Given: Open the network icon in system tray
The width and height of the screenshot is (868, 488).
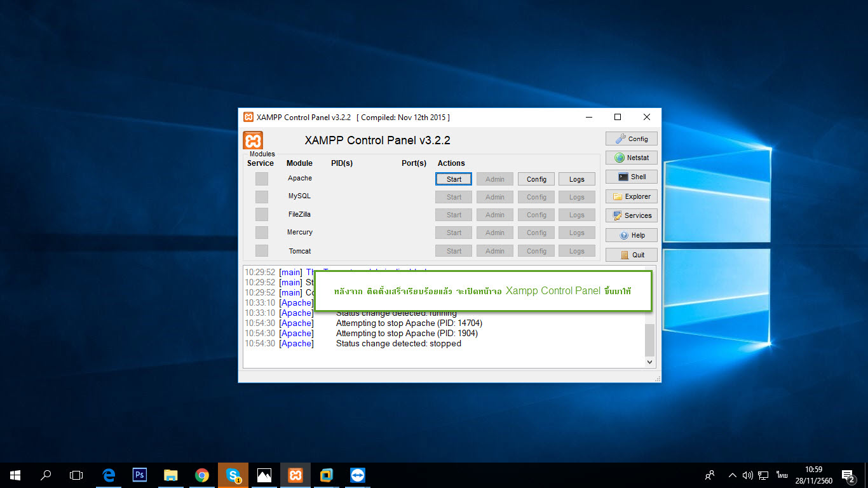Looking at the screenshot, I should pyautogui.click(x=763, y=475).
